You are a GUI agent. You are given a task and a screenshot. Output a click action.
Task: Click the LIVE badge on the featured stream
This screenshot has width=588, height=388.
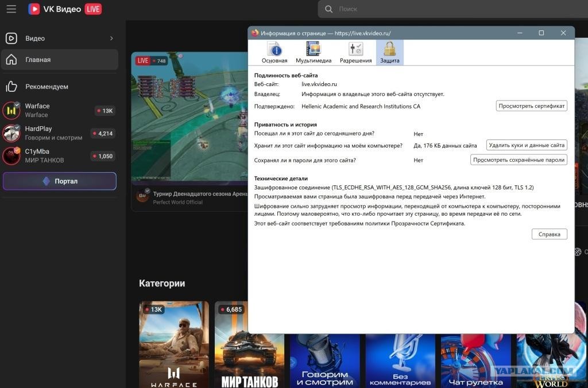pos(143,61)
